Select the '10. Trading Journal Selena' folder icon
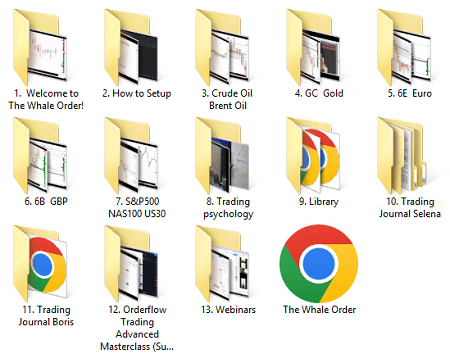 click(402, 155)
